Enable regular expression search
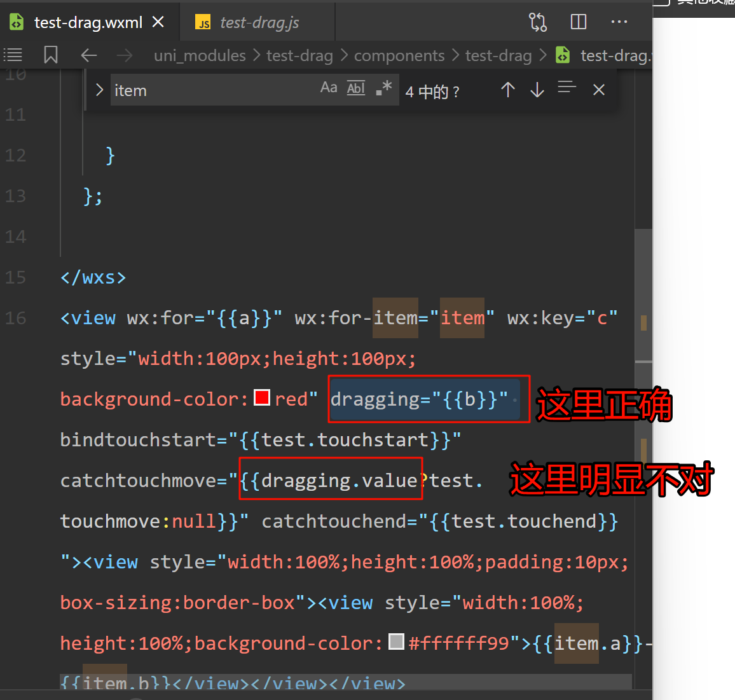Image resolution: width=735 pixels, height=700 pixels. click(383, 88)
